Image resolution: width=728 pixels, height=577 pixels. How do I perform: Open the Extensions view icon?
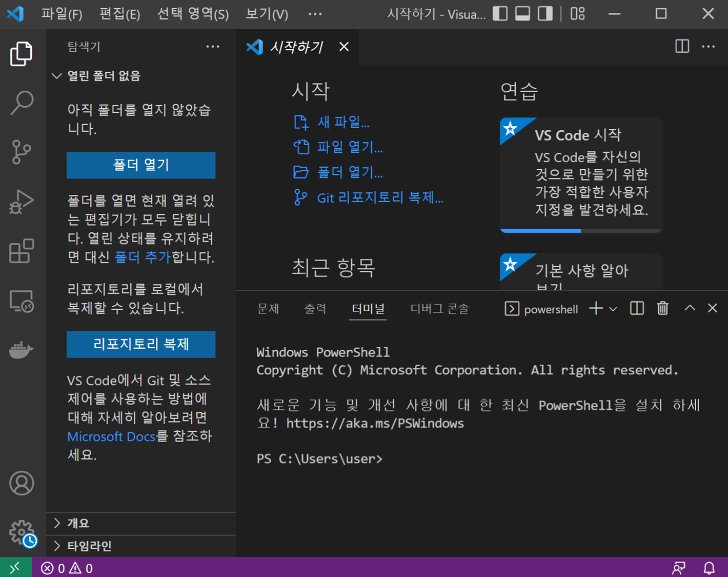click(22, 251)
